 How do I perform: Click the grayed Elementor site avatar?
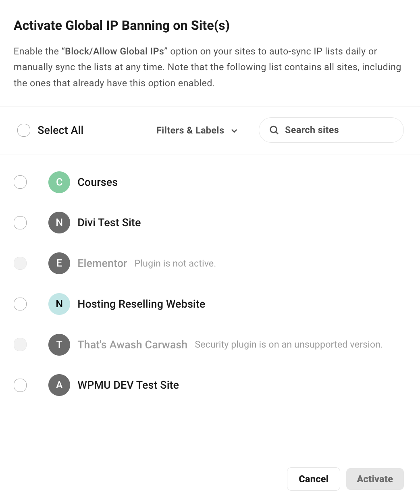(x=59, y=263)
